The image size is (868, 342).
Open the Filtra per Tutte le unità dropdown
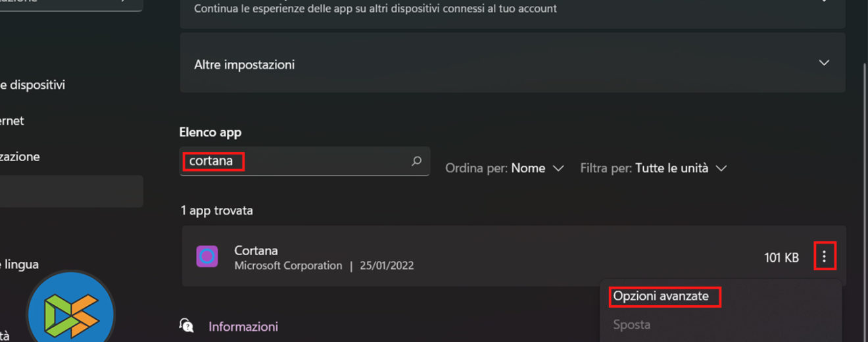(x=653, y=168)
